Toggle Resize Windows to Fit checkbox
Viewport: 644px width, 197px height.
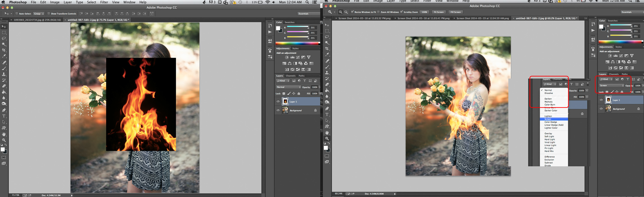(352, 12)
